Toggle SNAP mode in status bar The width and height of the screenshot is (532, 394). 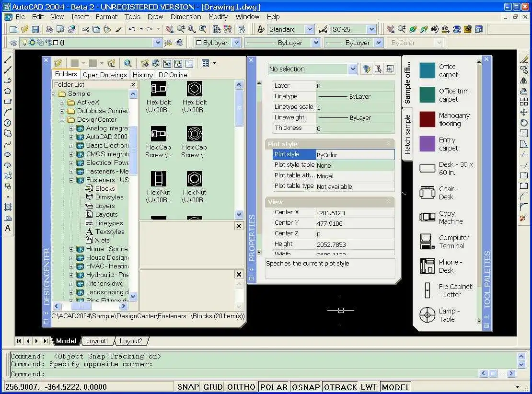point(188,387)
